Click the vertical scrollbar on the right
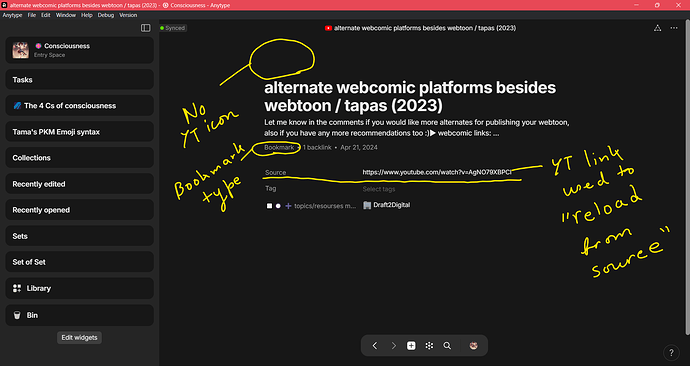The width and height of the screenshot is (690, 366). 688,176
